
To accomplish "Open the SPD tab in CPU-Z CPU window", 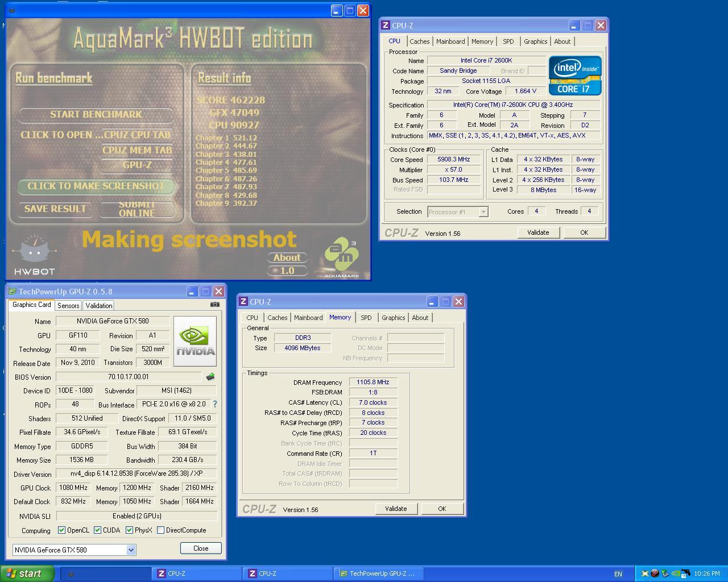I will coord(508,41).
